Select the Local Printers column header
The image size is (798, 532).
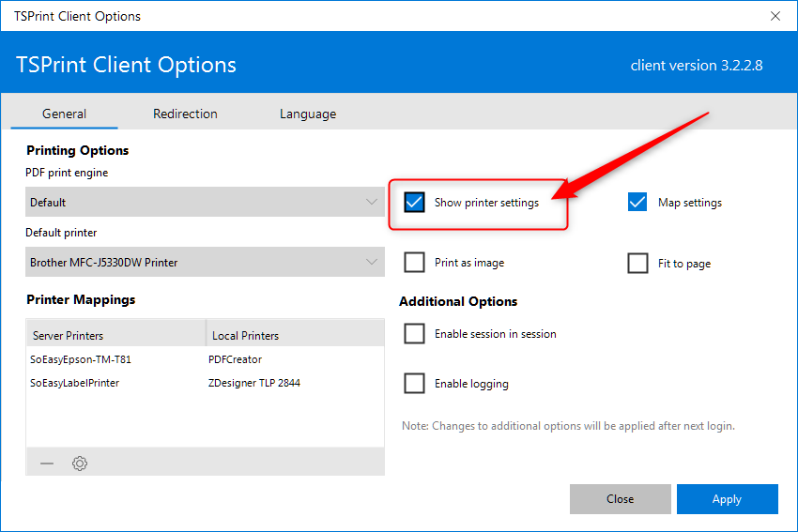295,335
